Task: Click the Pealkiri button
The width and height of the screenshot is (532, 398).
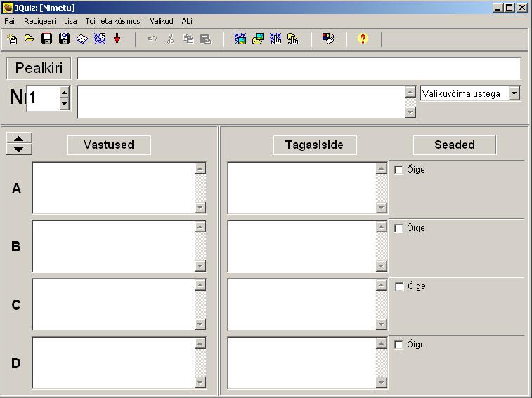Action: click(39, 68)
